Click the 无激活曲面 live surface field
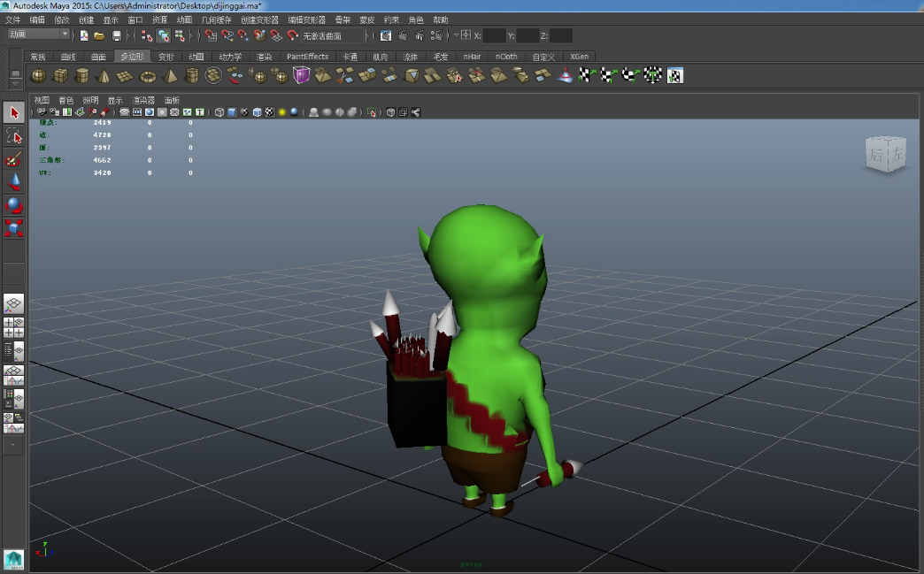The height and width of the screenshot is (574, 924). [331, 36]
